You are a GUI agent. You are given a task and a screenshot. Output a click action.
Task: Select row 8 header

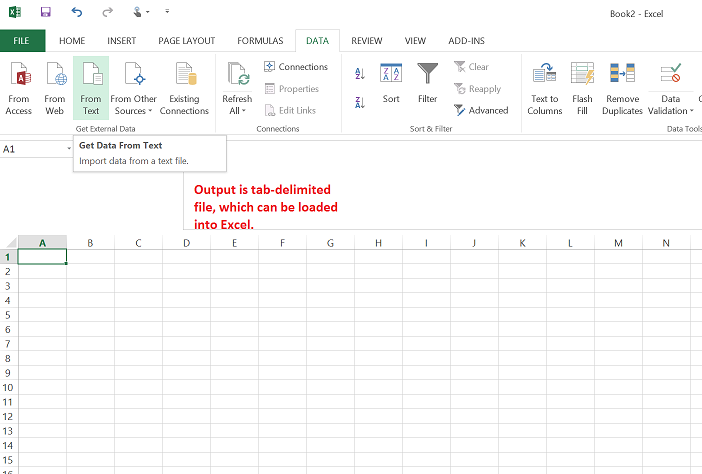pos(8,359)
